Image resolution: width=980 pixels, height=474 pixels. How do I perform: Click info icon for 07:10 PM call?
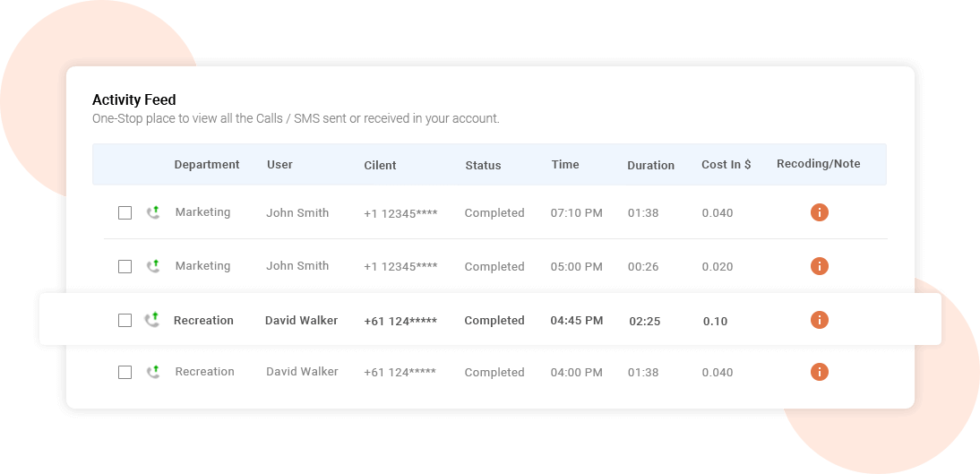coord(819,212)
